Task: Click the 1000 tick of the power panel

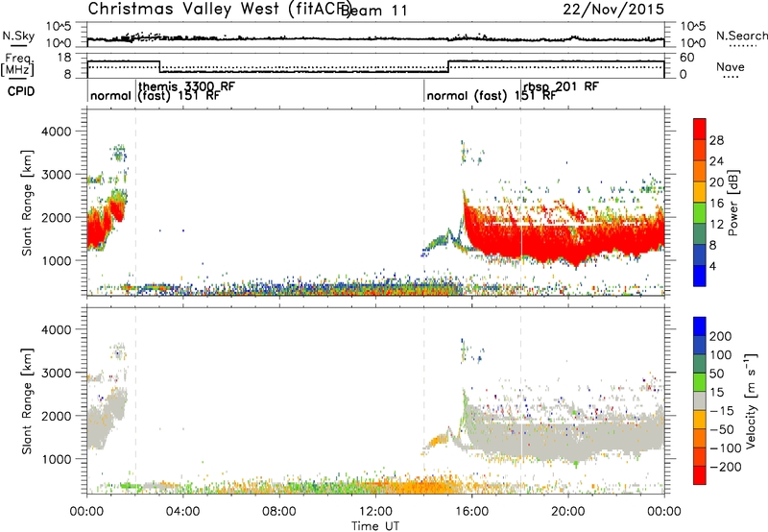Action: click(x=56, y=260)
